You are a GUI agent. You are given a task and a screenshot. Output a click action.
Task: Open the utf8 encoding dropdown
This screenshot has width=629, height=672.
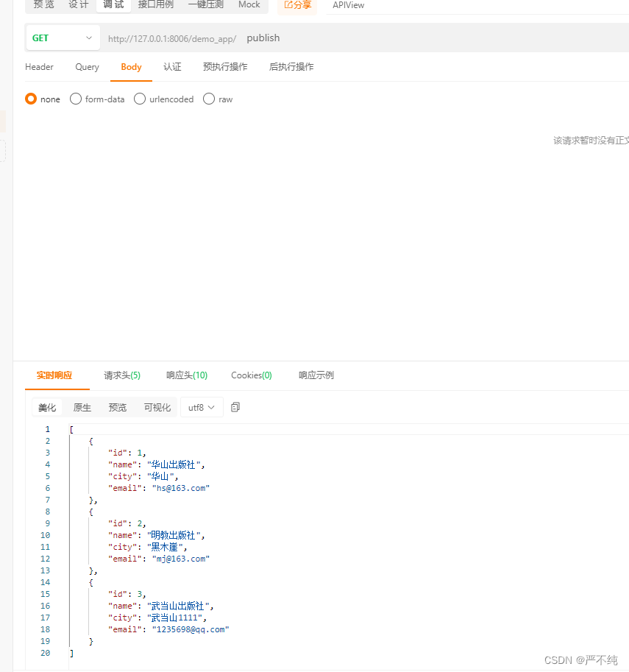pos(202,406)
